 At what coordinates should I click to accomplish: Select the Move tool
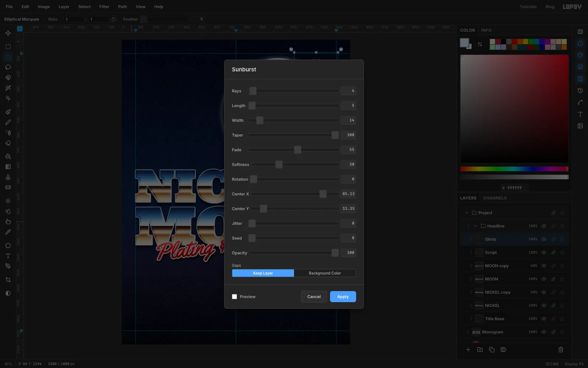click(8, 33)
